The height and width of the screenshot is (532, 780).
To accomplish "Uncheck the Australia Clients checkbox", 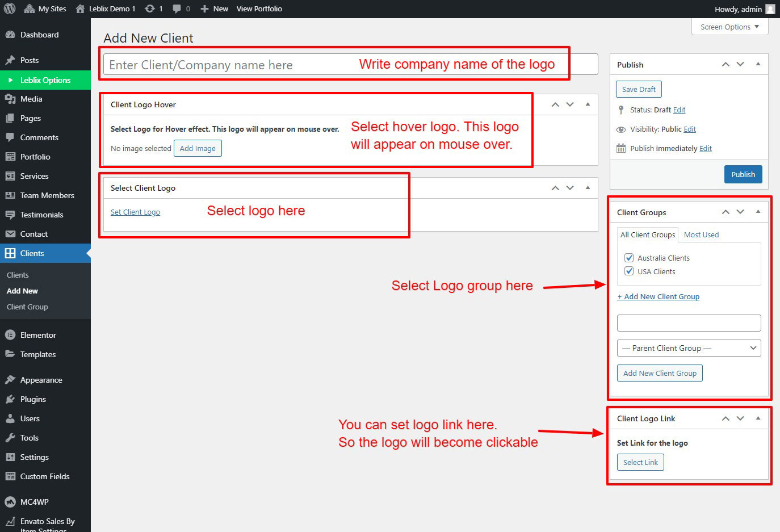I will [629, 258].
